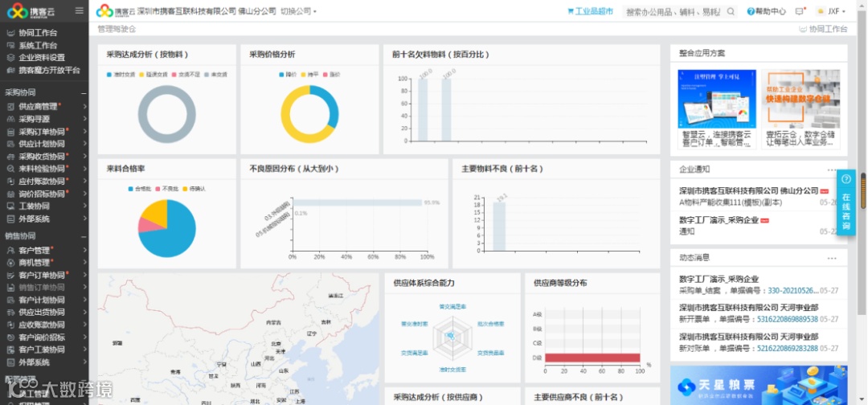868x405 pixels.
Task: Toggle 合格批 legend in 来料合格率
Action: point(140,189)
